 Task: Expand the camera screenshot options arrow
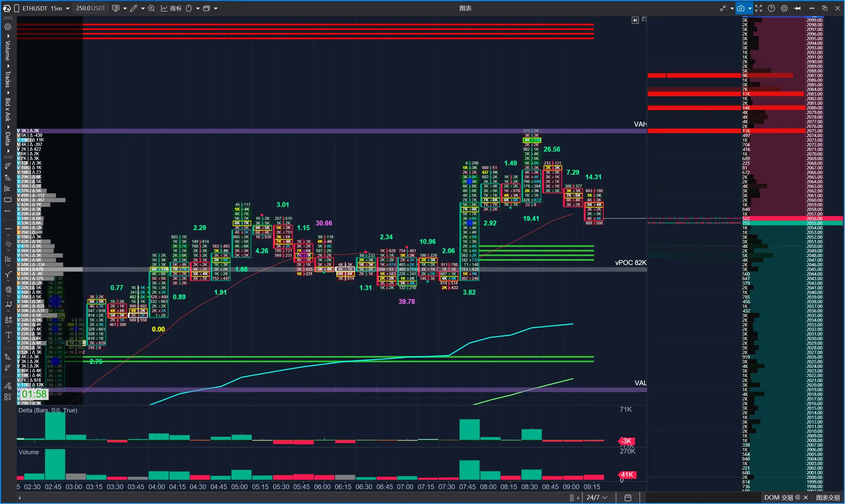point(750,9)
